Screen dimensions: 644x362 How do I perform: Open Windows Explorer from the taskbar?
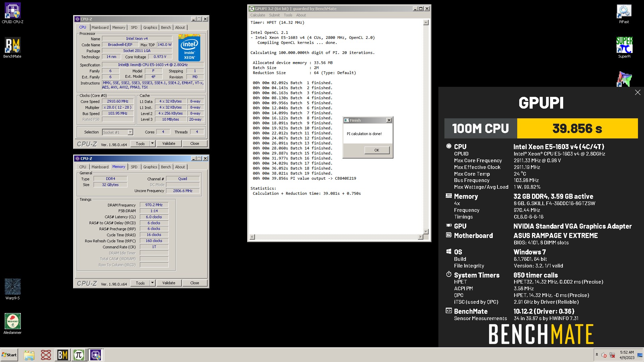29,355
